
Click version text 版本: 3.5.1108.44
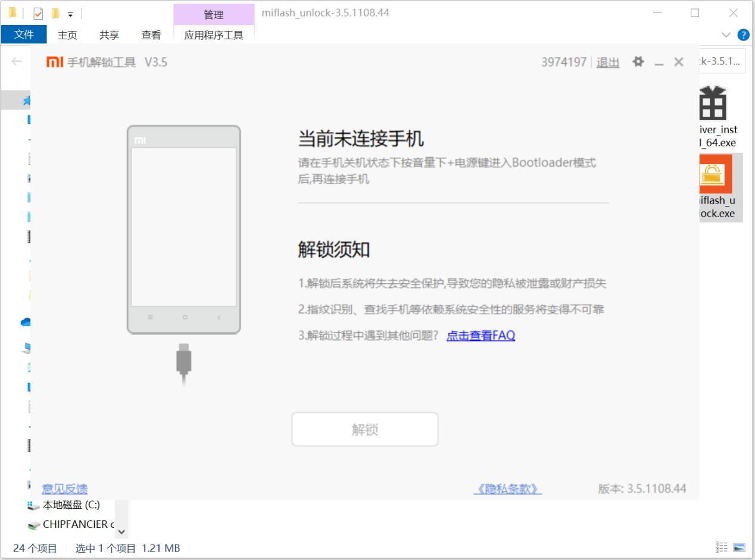point(642,489)
